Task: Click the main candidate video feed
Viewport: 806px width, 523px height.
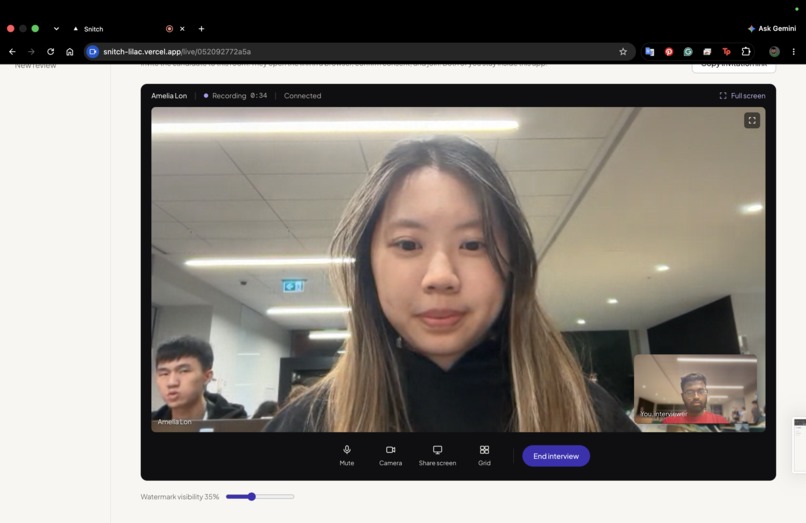Action: click(x=458, y=269)
